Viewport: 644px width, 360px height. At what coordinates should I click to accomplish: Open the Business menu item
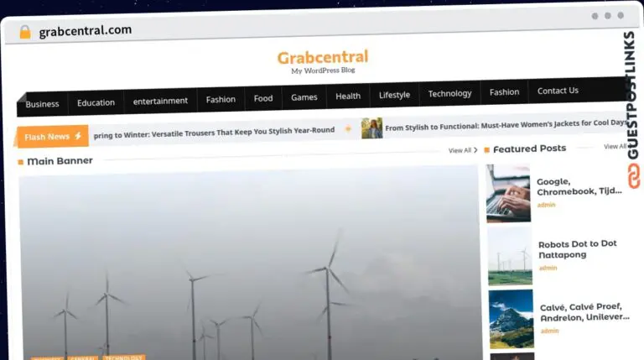42,104
